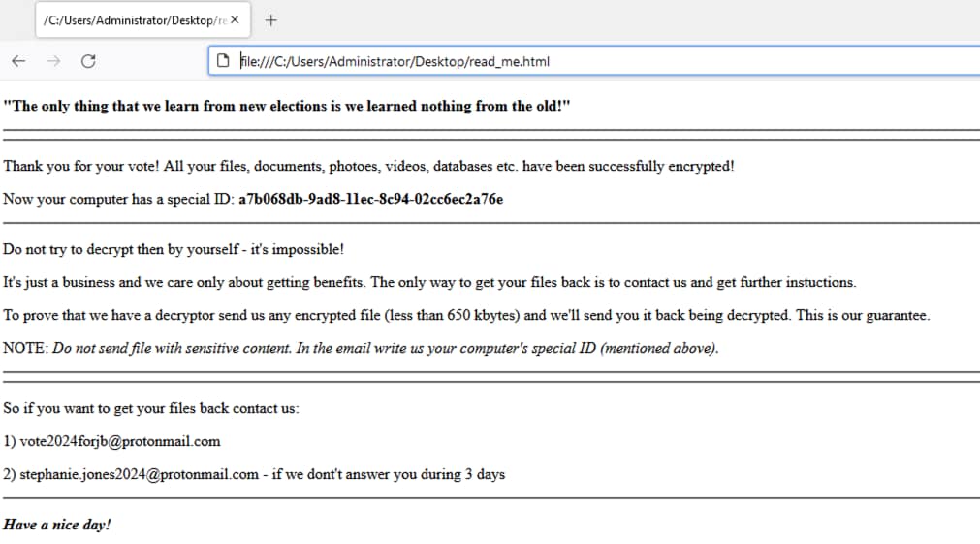This screenshot has height=544, width=980.
Task: Click the vote2024forjb@protonmail.com address
Action: coord(120,441)
